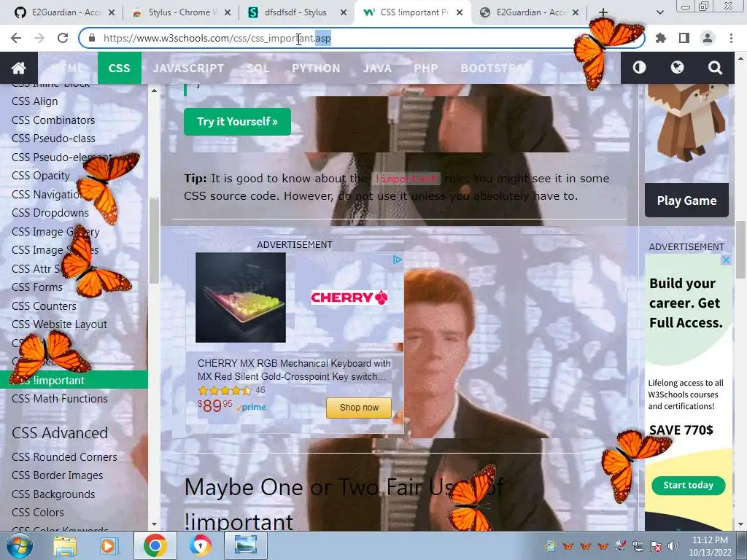Click AdChoices icon on keyboard ad
This screenshot has height=560, width=747.
[397, 260]
